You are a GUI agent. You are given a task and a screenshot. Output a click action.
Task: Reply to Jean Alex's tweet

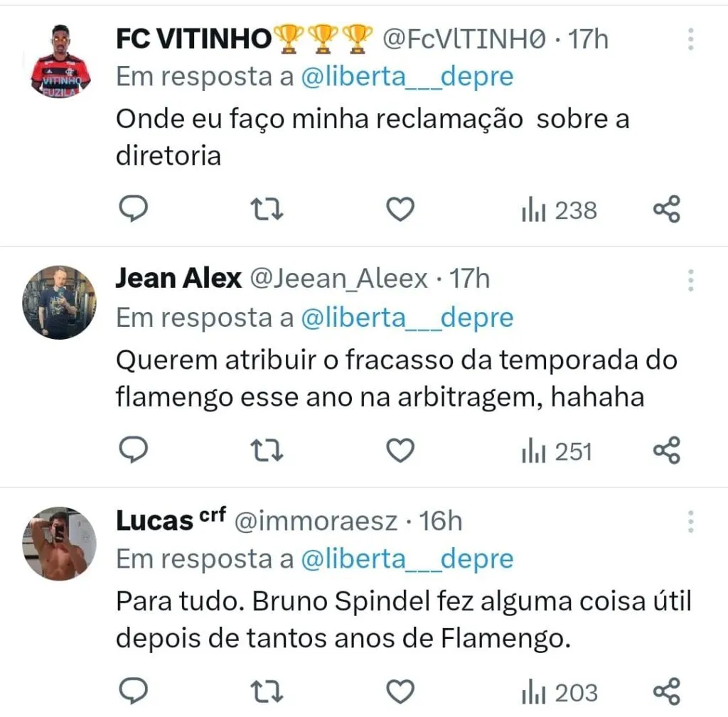point(132,451)
